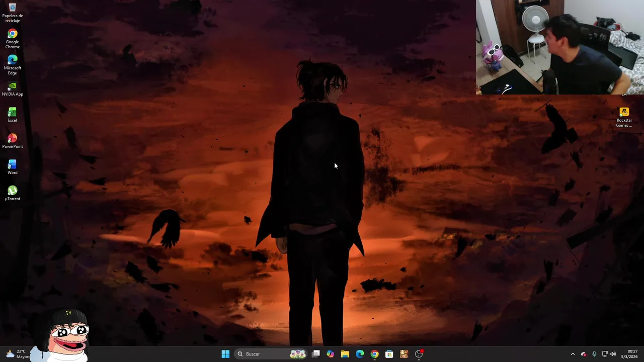Open the game icon right of Microsoft Store

click(404, 354)
